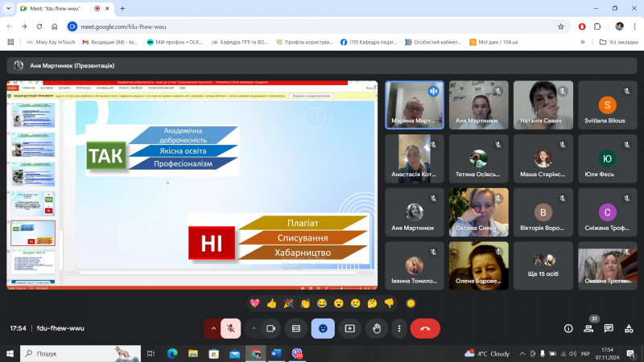Send the thumbs up reaction
644x362 pixels.
pyautogui.click(x=271, y=303)
